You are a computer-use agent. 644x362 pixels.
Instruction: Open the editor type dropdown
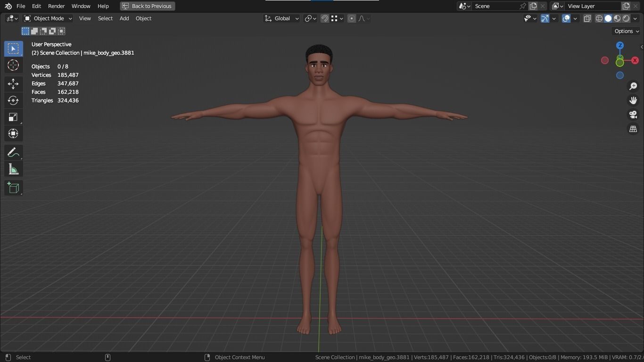click(x=12, y=18)
